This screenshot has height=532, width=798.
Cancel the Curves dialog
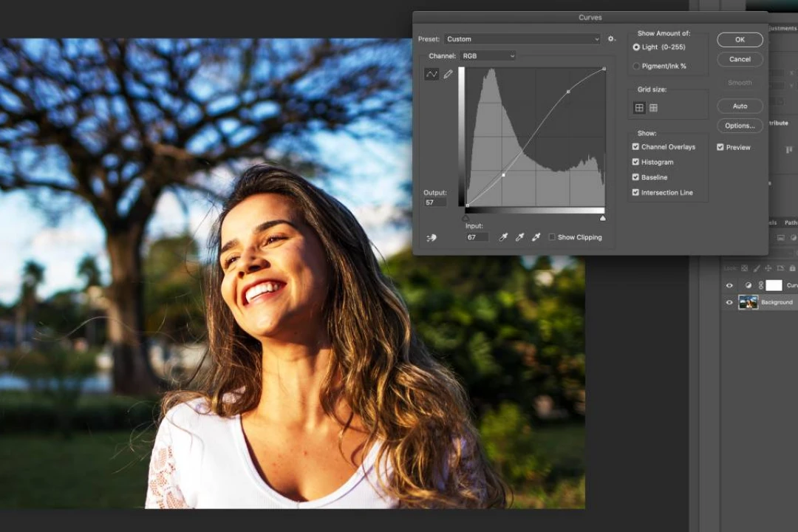click(x=740, y=60)
